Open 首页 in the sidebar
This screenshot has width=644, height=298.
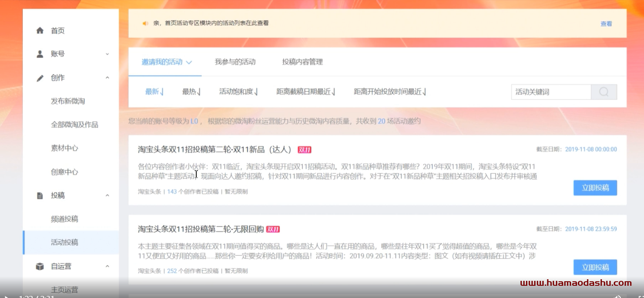(x=58, y=31)
